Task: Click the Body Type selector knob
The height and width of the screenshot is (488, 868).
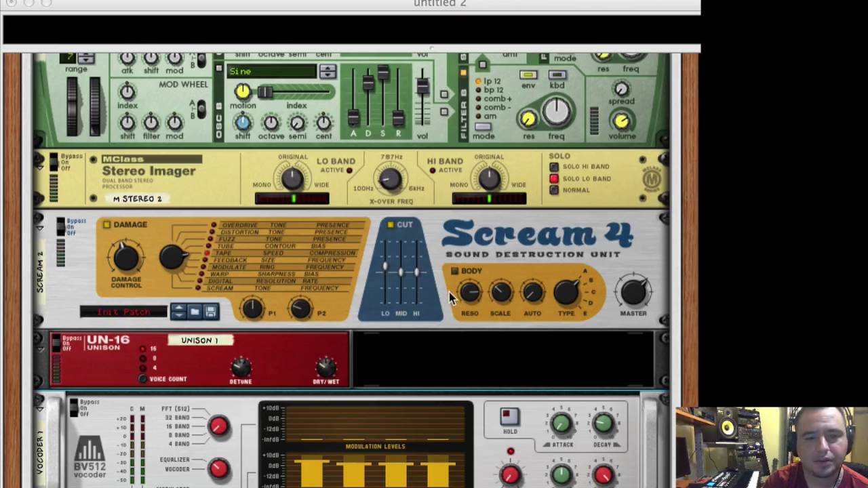Action: click(x=566, y=292)
